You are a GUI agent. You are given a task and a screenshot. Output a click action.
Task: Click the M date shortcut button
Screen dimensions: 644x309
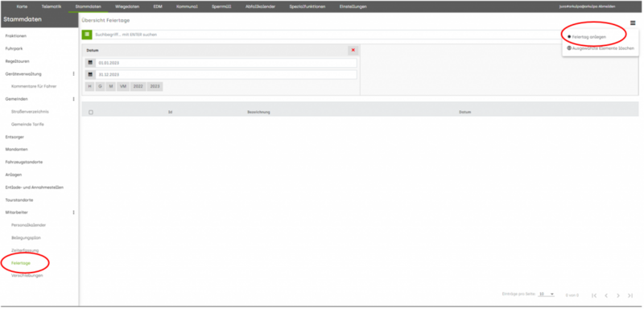coord(111,87)
